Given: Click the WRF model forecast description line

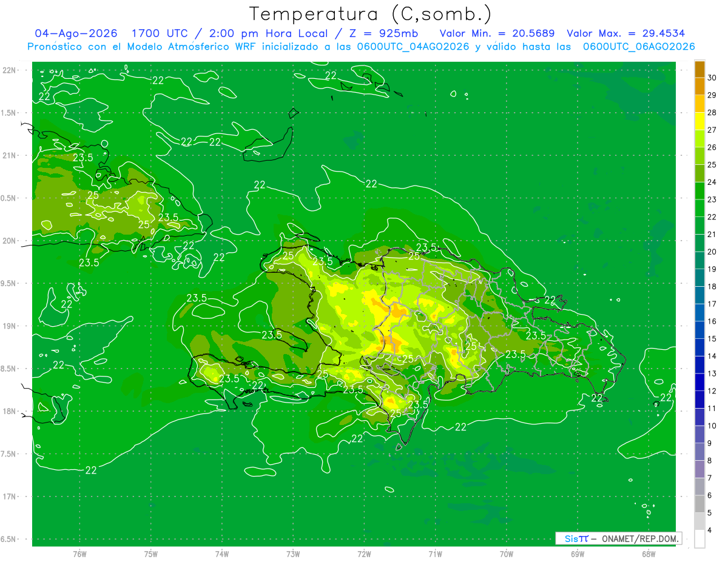Looking at the screenshot, I should (361, 47).
